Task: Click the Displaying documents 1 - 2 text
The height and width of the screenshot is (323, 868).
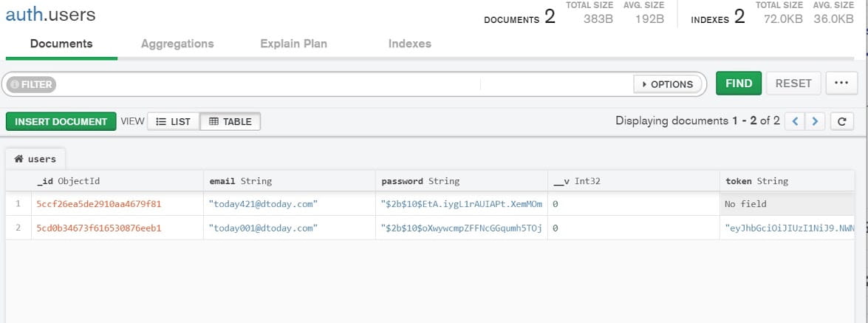Action: tap(697, 120)
